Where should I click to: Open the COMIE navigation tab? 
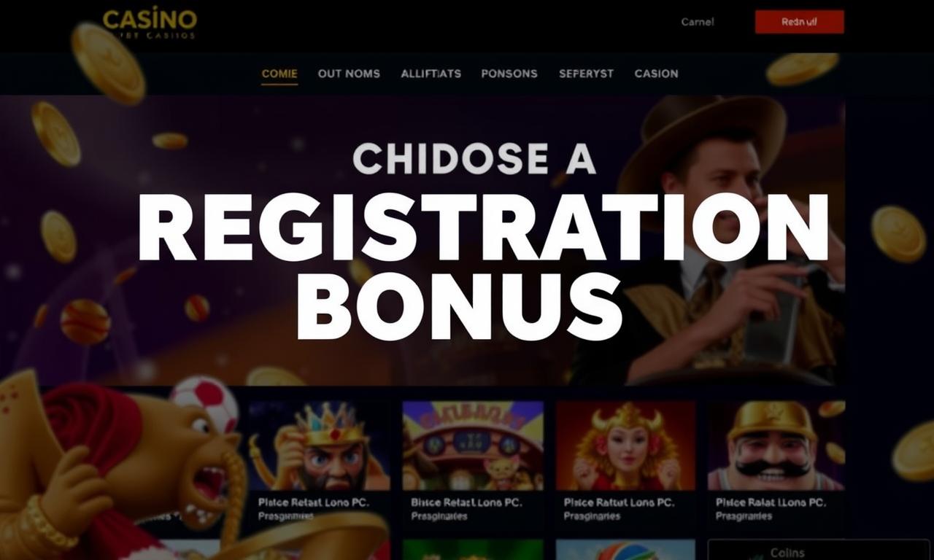279,74
